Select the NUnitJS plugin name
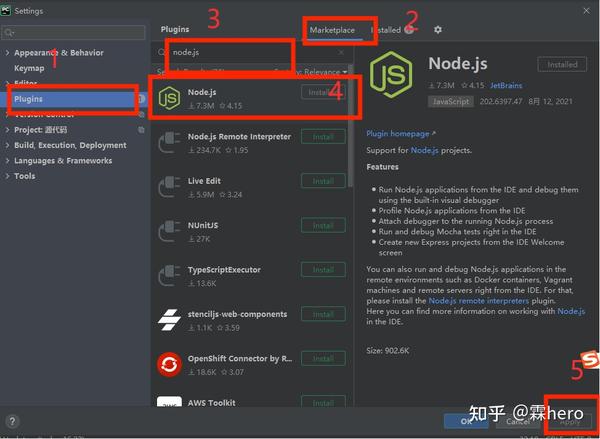 pos(203,225)
